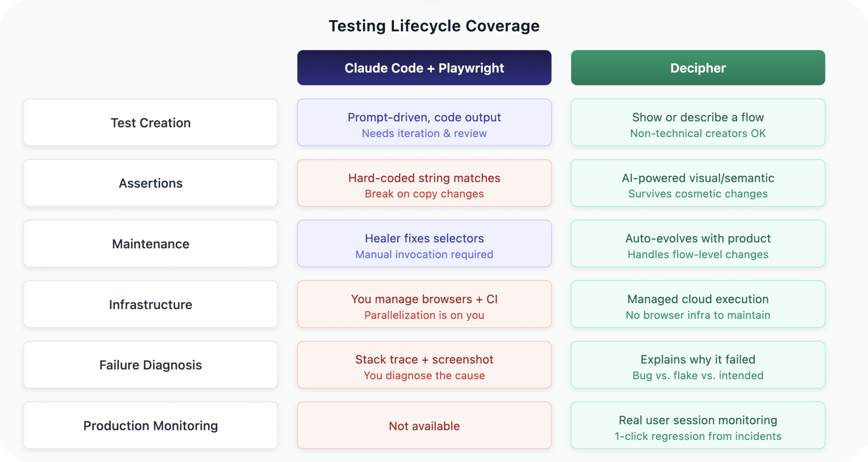
Task: Click the Show or describe a flow cell
Action: [698, 122]
